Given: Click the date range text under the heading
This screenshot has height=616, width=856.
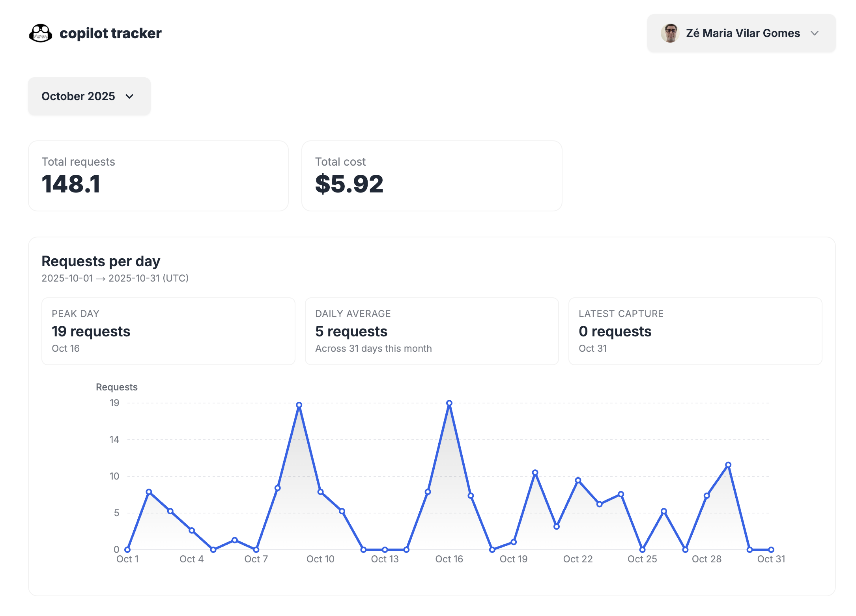Looking at the screenshot, I should point(115,278).
